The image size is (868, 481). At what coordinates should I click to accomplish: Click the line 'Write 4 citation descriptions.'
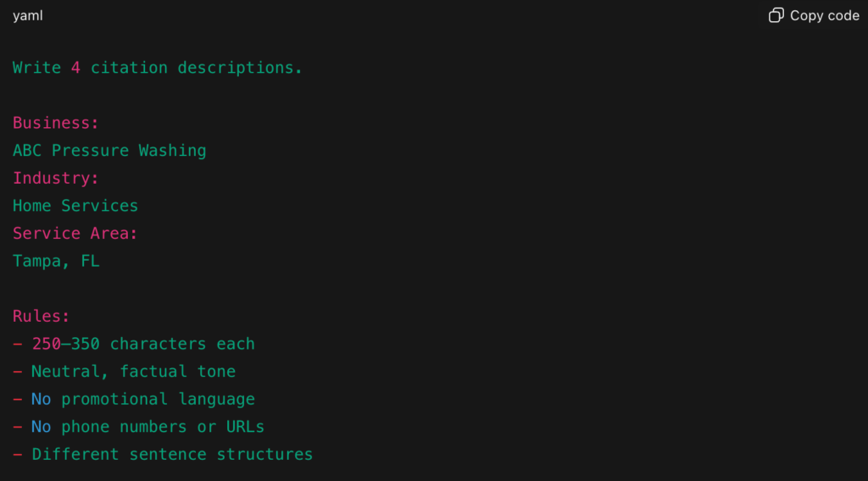[x=158, y=68]
